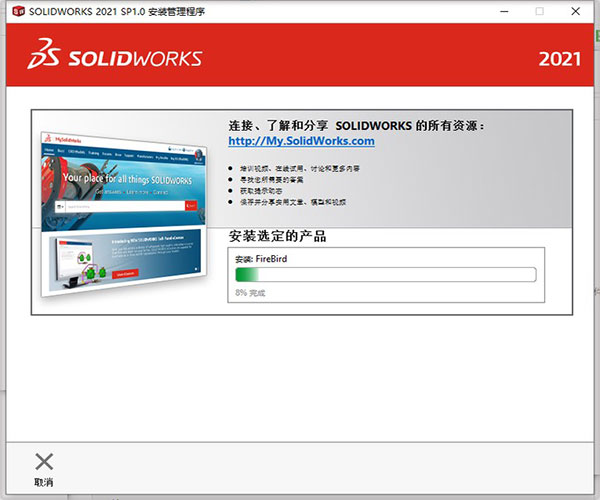Click the MySolidWorks website preview thumbnail
Image resolution: width=600 pixels, height=500 pixels.
[x=124, y=214]
